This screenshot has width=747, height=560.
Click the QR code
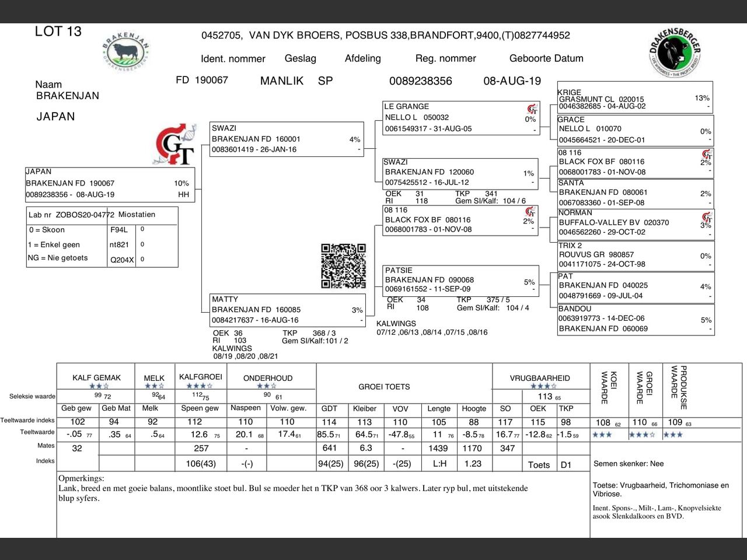344,266
